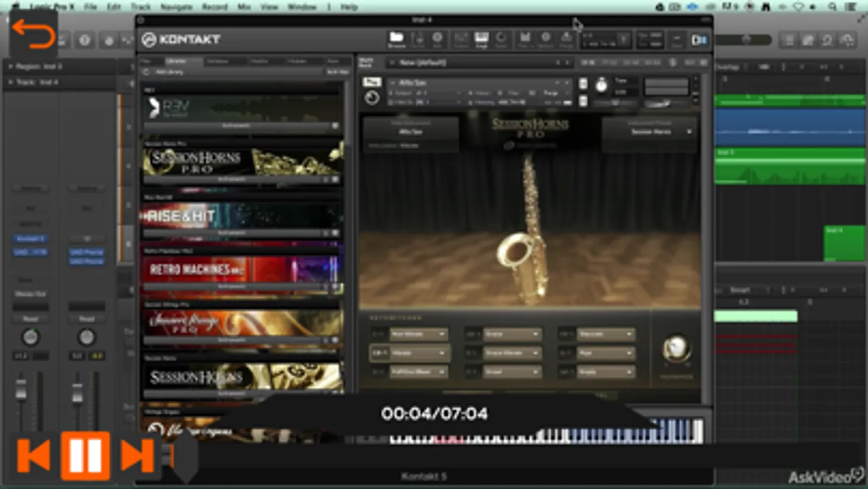Expand the Region disclosure triangle
The width and height of the screenshot is (868, 489).
(x=10, y=66)
